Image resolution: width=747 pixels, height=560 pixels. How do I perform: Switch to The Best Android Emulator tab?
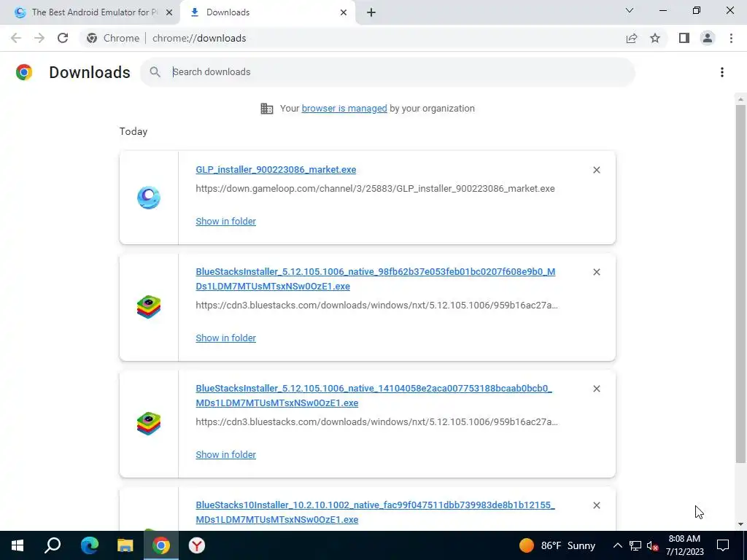click(90, 12)
